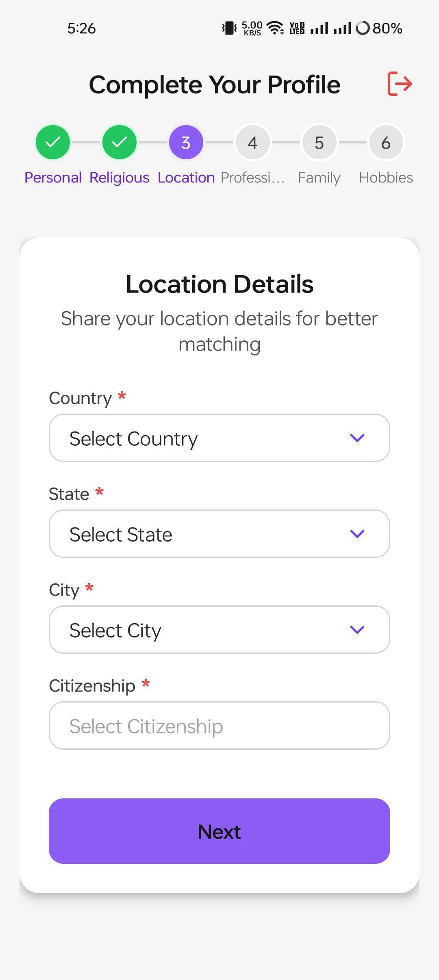This screenshot has width=439, height=980.
Task: Click the Select Citizenship input field
Action: point(219,726)
